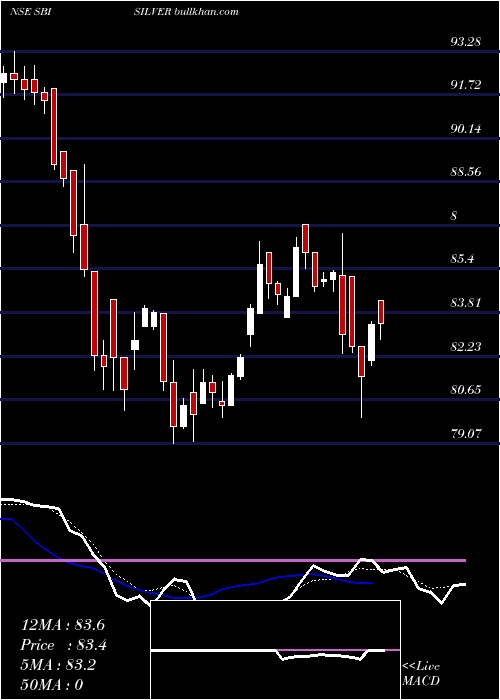Viewport: 500px width, 700px height.
Task: Click the 83.81 price axis label
Action: point(466,303)
